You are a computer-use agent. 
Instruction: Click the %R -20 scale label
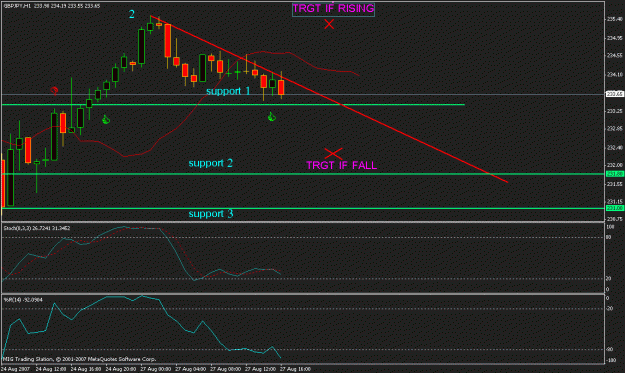(610, 308)
